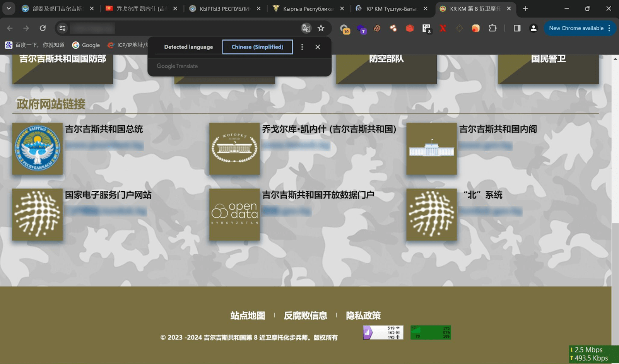Click the X extension icon in the toolbar
619x364 pixels.
443,28
